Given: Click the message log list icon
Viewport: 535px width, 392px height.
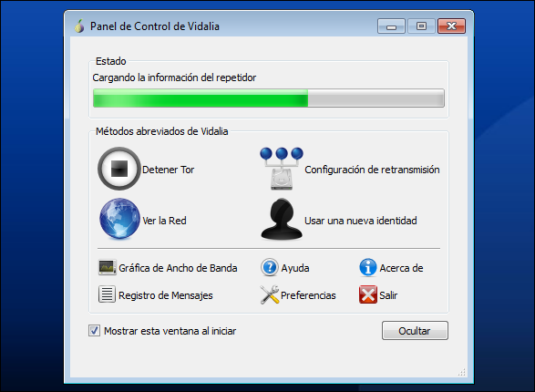Looking at the screenshot, I should click(107, 294).
